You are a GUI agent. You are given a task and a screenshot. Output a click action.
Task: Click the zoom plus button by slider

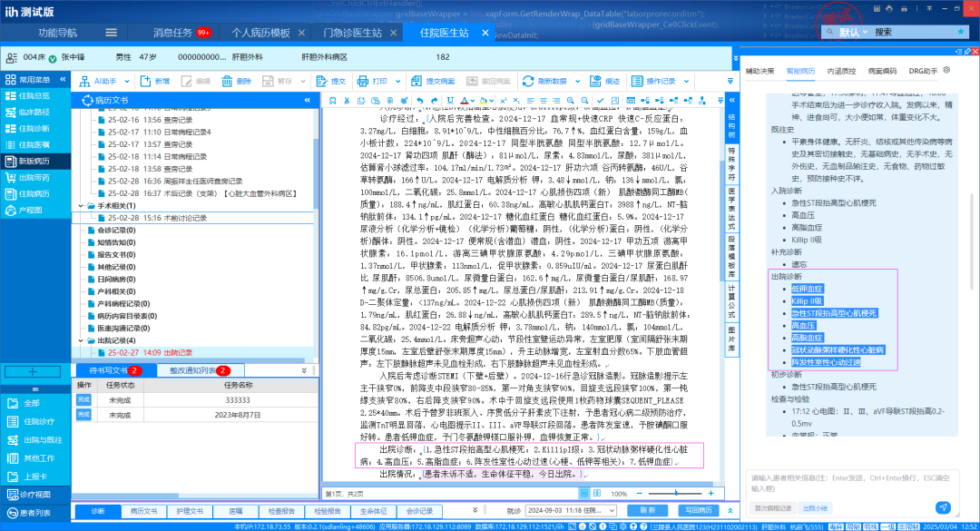coord(710,494)
